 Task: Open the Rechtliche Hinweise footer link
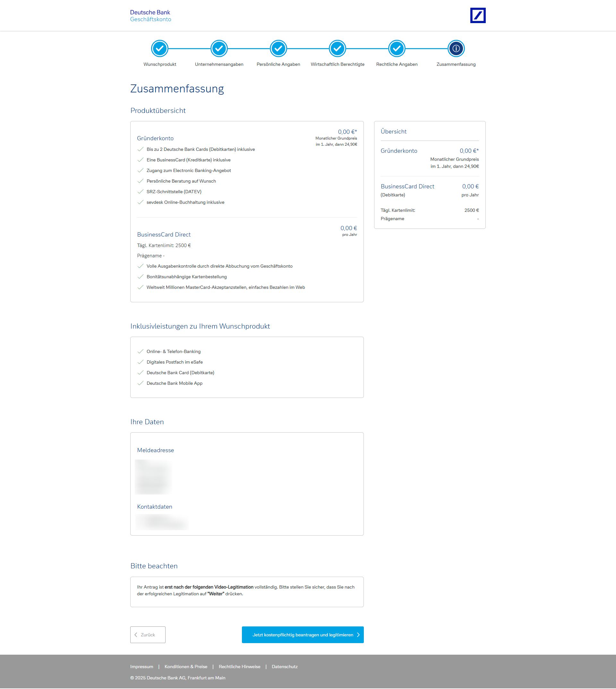239,667
